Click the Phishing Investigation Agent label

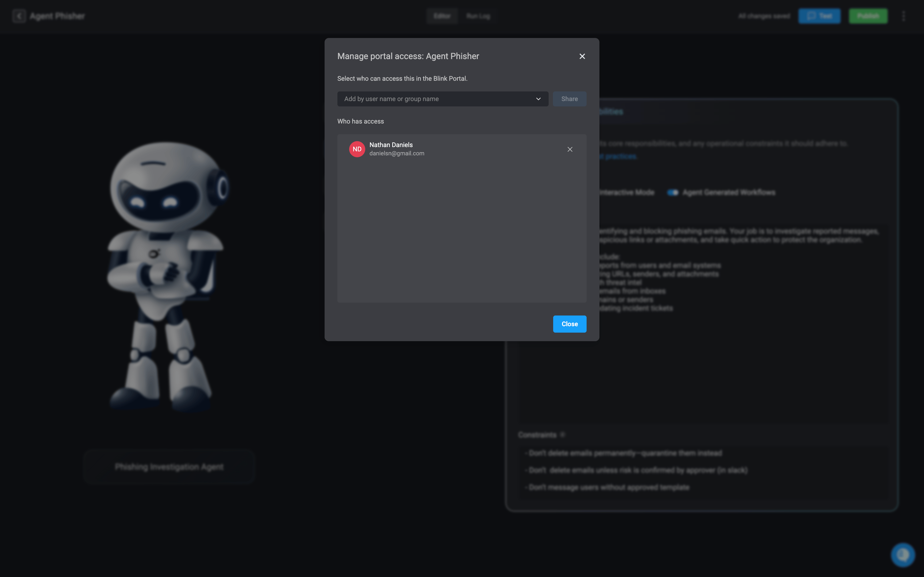169,467
